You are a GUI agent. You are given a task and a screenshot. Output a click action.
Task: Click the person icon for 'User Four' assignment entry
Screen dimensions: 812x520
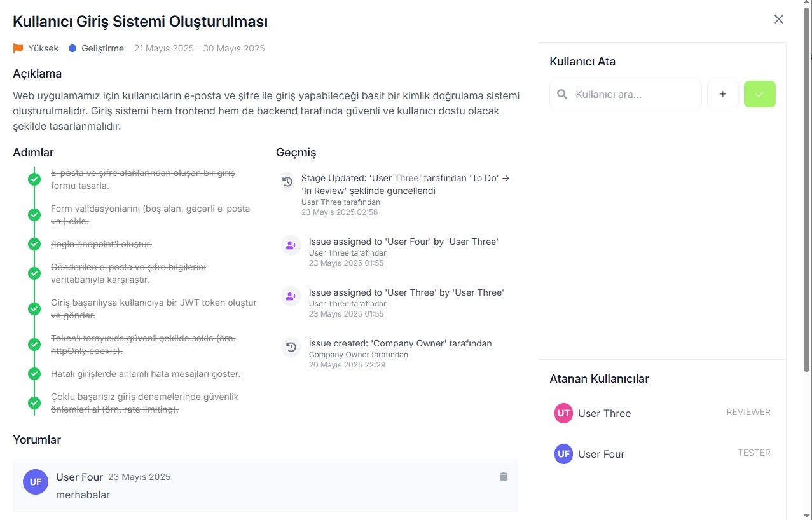[x=291, y=245]
